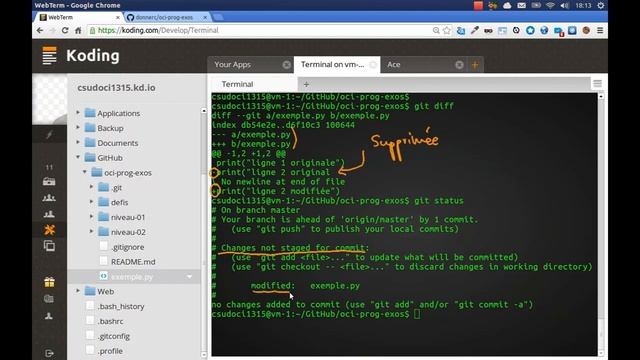Expand the Web folder
Viewport: 640px width, 360px height.
click(78, 291)
